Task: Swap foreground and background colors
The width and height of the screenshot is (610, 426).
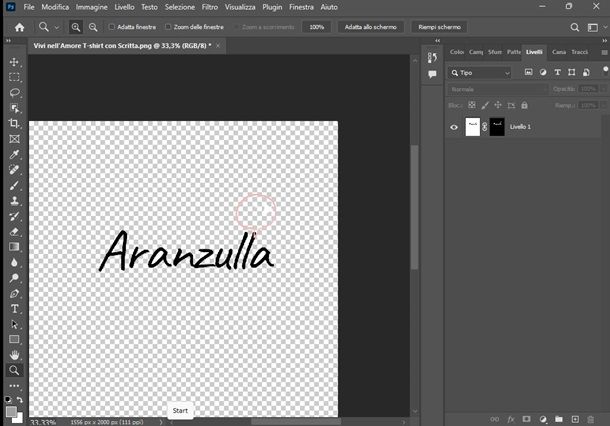Action: point(20,400)
